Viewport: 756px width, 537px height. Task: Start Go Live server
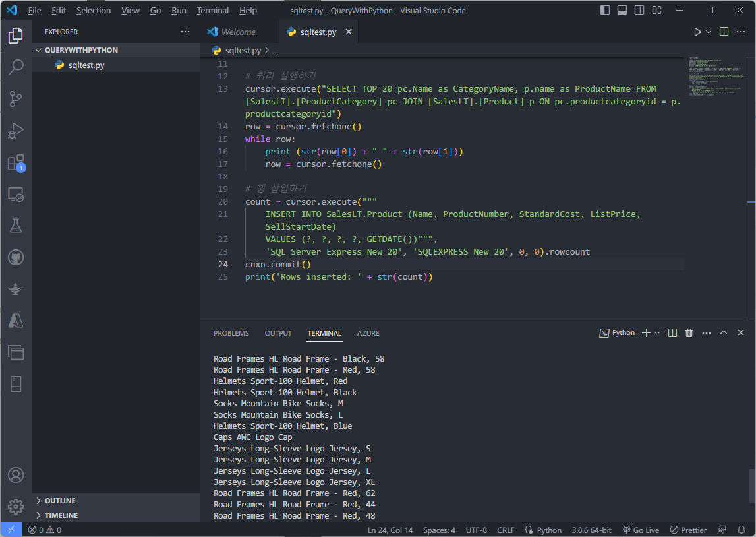pyautogui.click(x=641, y=530)
